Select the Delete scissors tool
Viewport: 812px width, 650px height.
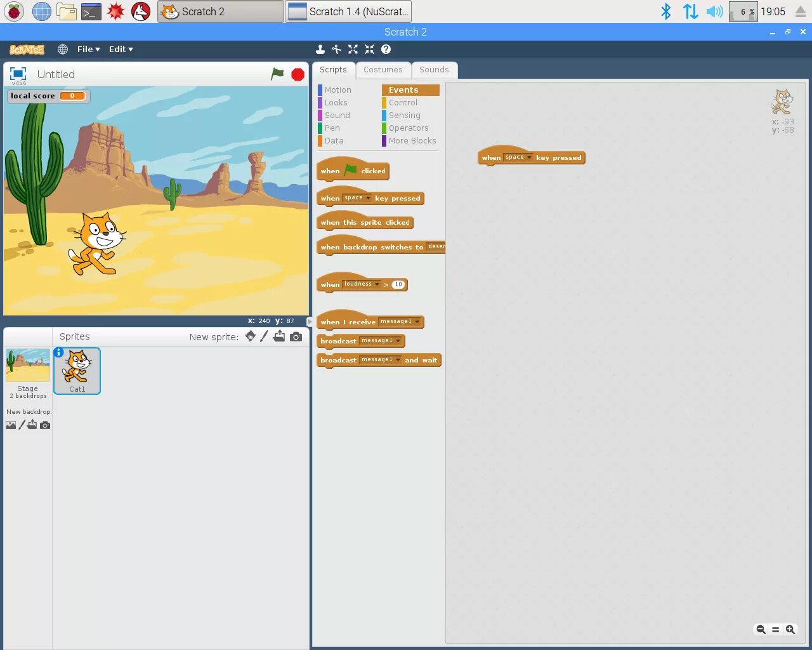pos(336,49)
